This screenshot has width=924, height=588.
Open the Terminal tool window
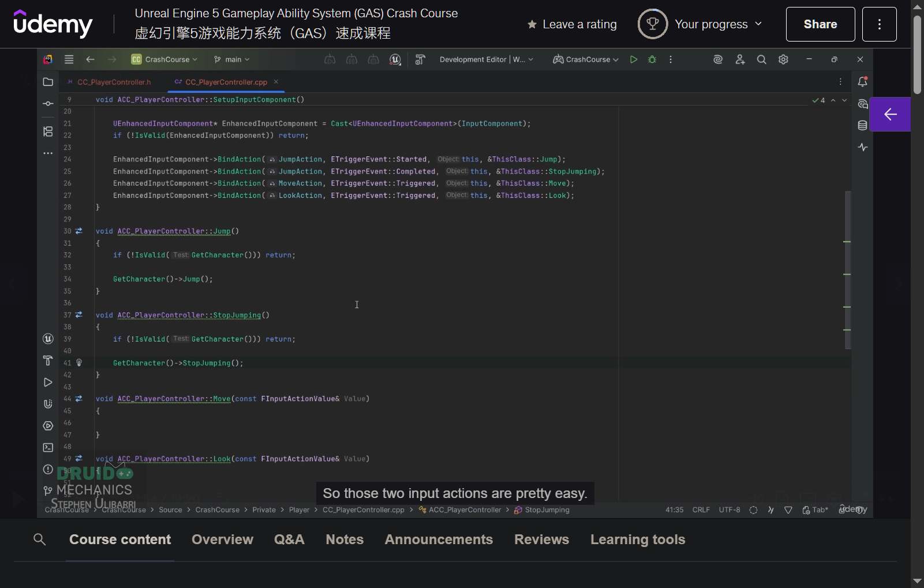point(48,448)
